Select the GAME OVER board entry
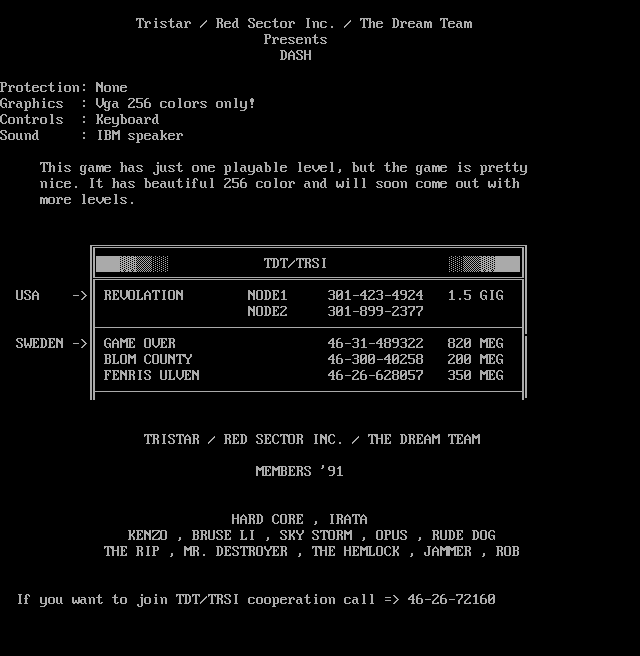 click(x=140, y=344)
